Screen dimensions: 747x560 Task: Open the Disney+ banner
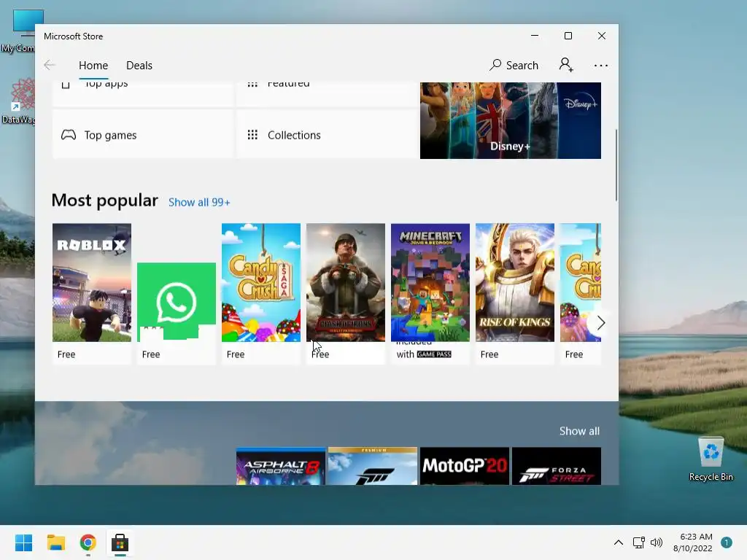point(510,120)
